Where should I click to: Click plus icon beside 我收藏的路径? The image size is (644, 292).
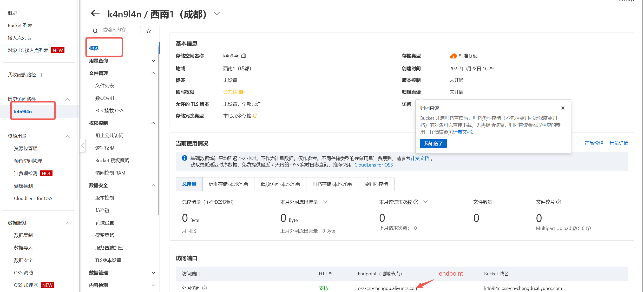(42, 75)
